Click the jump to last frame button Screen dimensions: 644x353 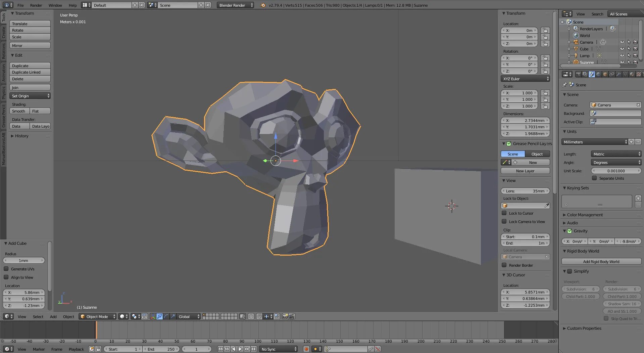254,349
